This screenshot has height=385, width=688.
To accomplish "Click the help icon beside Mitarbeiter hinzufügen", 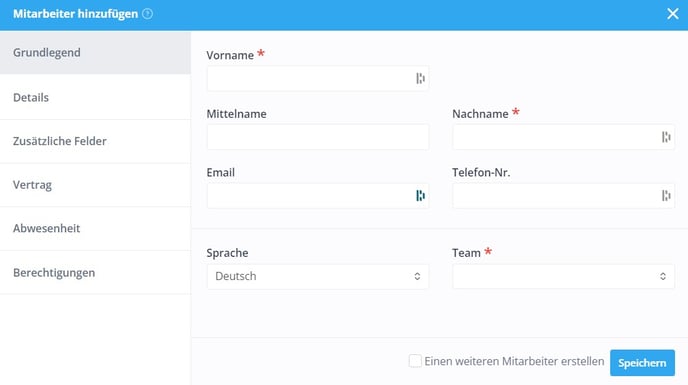I will point(147,14).
